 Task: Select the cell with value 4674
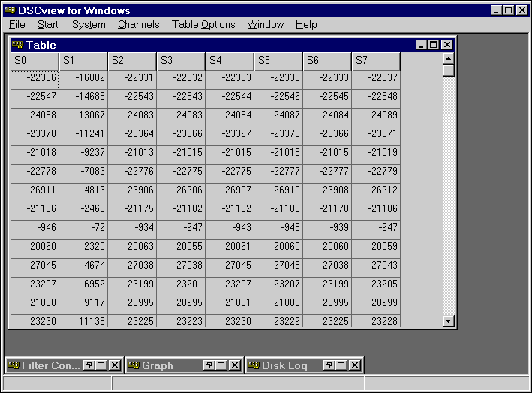(83, 268)
